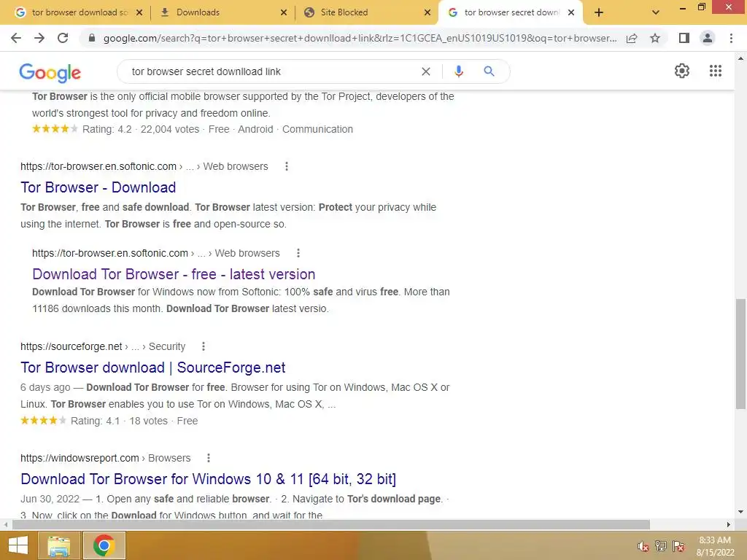Open Chrome side panel
Screen dimensions: 747x560
(x=684, y=38)
